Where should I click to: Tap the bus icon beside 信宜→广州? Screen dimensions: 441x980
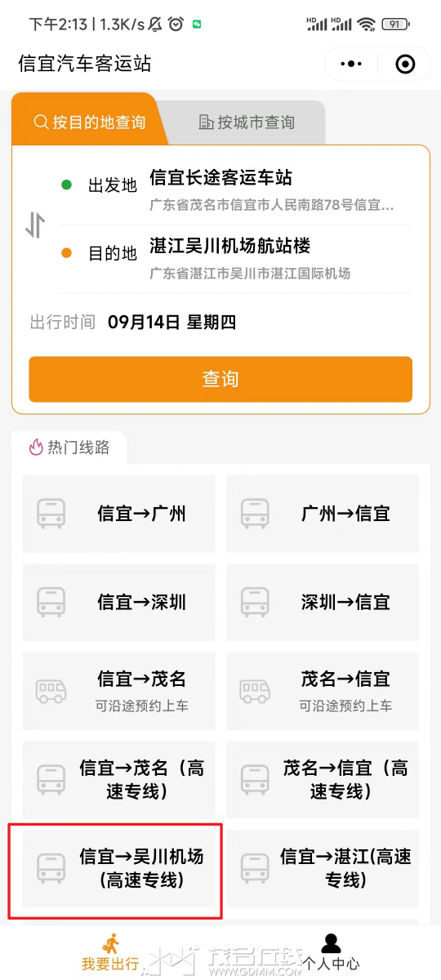[x=51, y=514]
